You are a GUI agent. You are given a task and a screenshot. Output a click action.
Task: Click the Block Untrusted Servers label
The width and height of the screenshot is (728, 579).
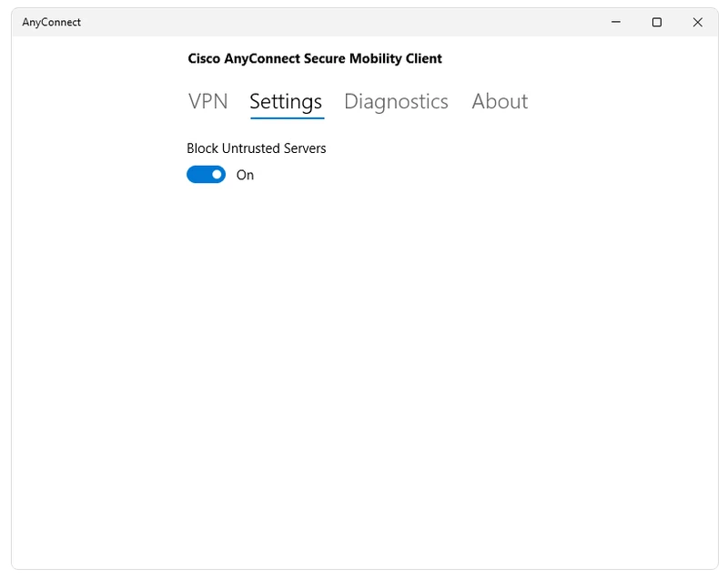point(255,147)
